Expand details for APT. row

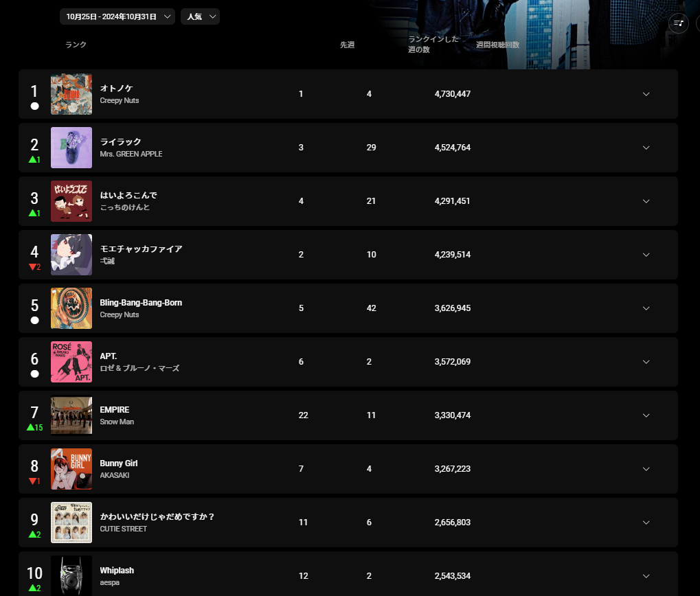[646, 362]
